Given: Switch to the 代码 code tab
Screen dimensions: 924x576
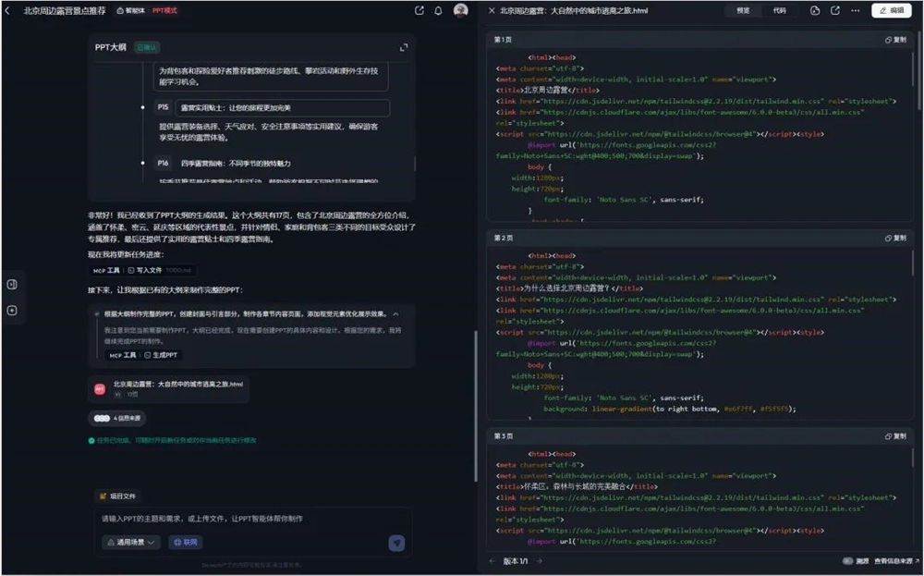Looking at the screenshot, I should (x=779, y=10).
